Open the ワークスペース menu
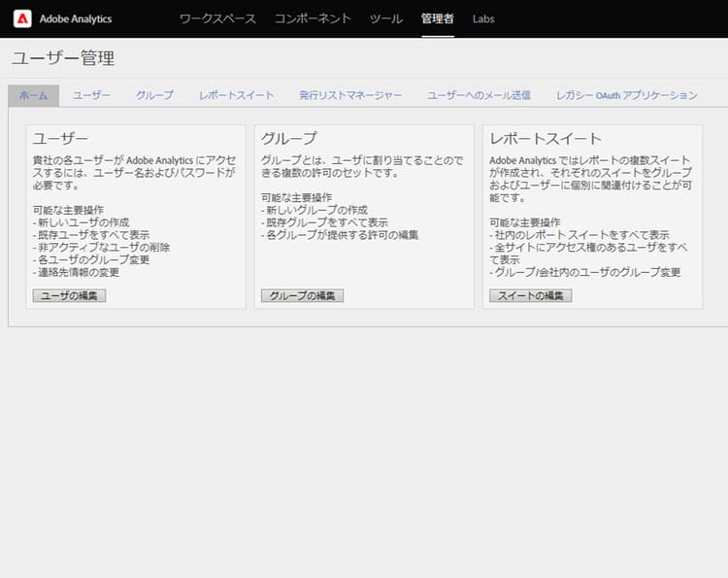The height and width of the screenshot is (578, 728). click(x=217, y=19)
